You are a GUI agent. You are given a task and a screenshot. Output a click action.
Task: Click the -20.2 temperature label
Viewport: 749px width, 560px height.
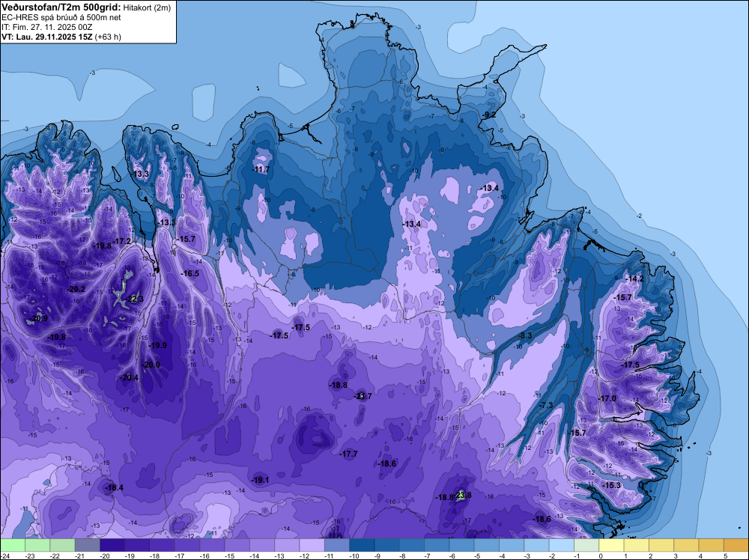pos(76,289)
